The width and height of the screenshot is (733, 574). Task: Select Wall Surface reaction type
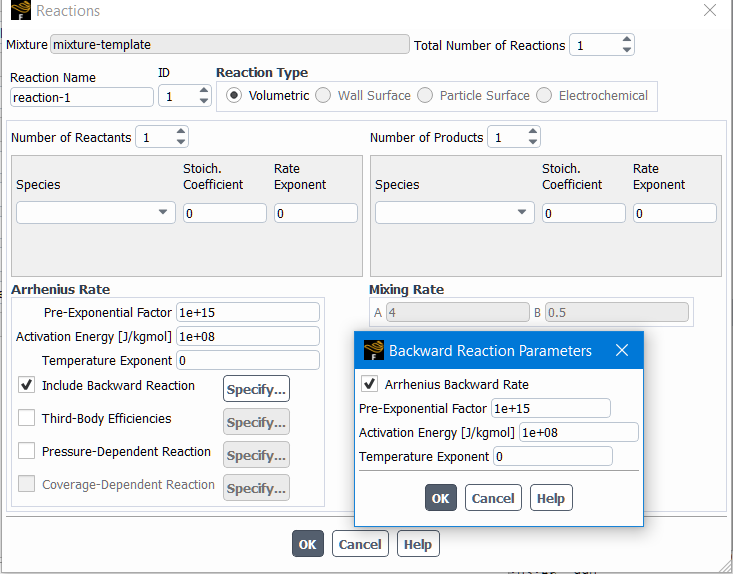coord(323,95)
